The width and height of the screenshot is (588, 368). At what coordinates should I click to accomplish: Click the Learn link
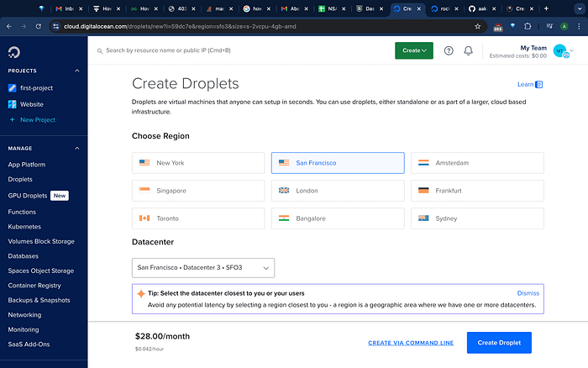525,84
